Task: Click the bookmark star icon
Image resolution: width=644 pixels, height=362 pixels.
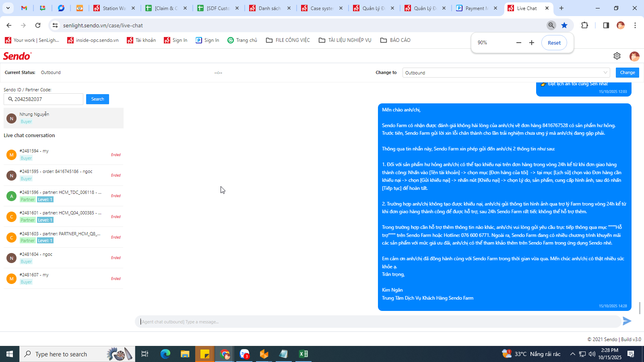Action: pos(564,25)
